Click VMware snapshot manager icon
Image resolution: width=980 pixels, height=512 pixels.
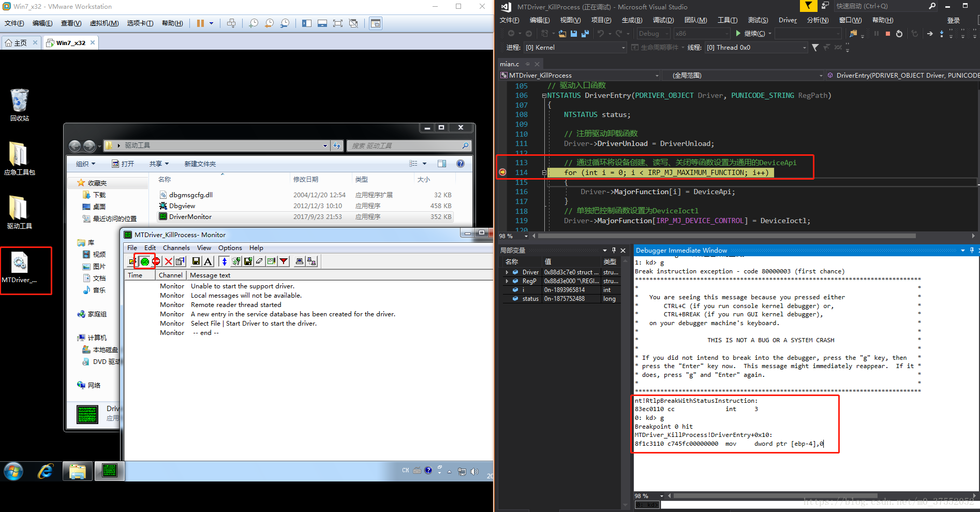coord(285,23)
